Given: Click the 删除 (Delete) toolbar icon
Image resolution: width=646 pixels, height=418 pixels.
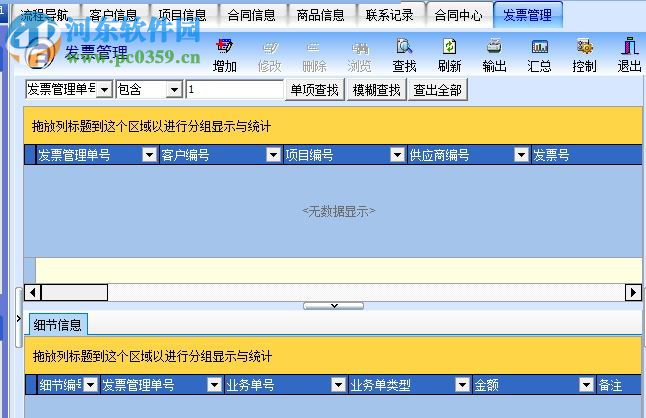Looking at the screenshot, I should point(314,56).
